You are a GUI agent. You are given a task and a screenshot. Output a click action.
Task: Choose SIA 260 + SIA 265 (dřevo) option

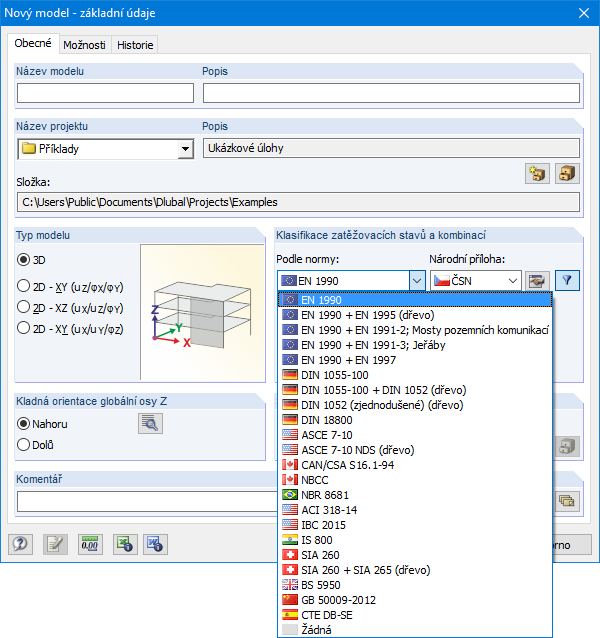tap(415, 570)
